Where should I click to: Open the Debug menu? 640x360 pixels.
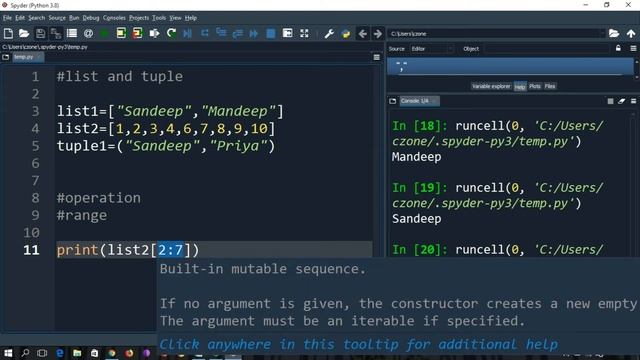click(91, 18)
